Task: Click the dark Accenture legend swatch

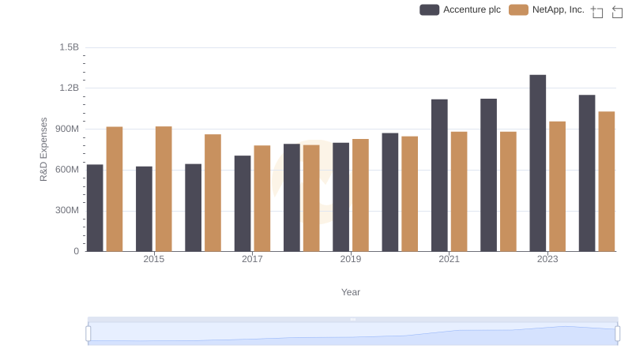Action: (x=429, y=9)
